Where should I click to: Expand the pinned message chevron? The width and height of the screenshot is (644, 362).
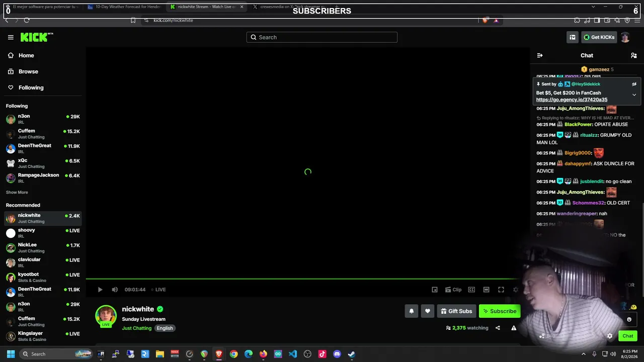click(x=634, y=95)
